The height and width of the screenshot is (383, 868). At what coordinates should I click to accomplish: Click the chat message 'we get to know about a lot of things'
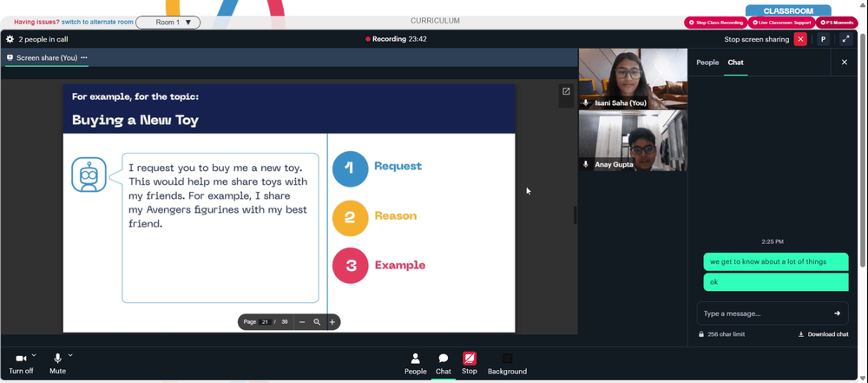click(775, 261)
